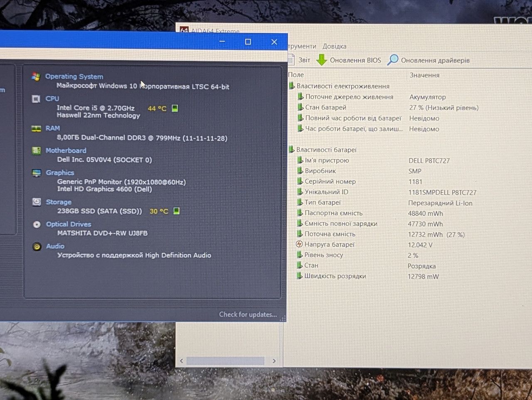Click the RAM module icon
The width and height of the screenshot is (532, 400).
[x=37, y=129]
